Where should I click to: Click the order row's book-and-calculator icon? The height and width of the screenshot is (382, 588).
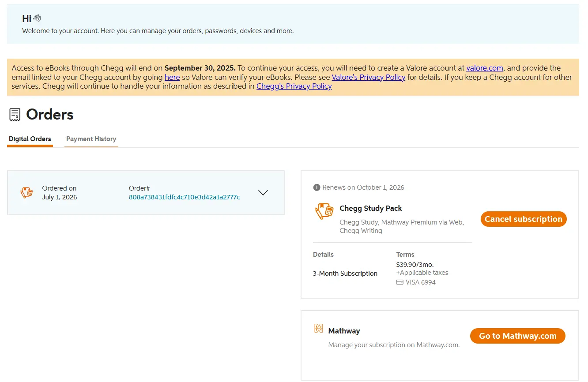pos(26,192)
